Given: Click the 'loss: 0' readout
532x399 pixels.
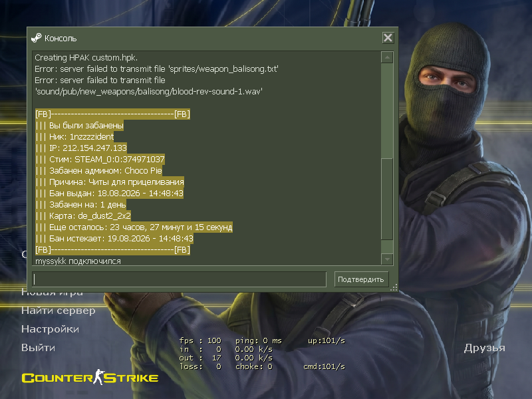Looking at the screenshot, I should (200, 367).
